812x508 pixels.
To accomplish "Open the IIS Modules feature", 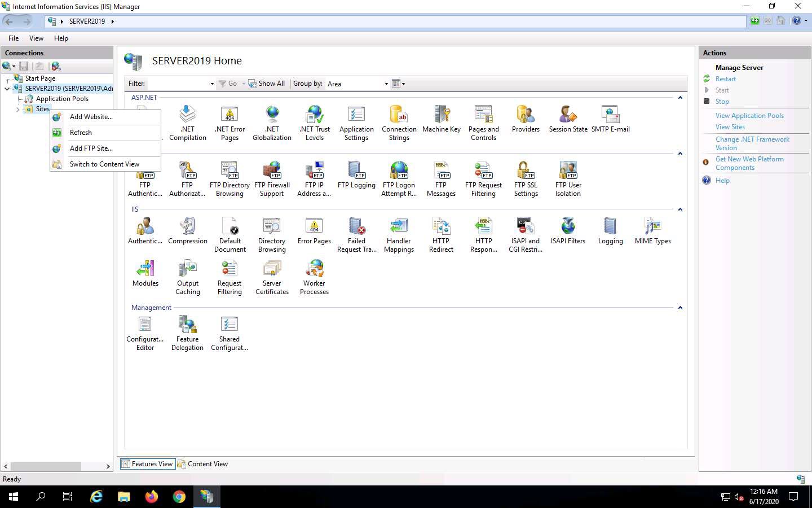I will pyautogui.click(x=145, y=273).
